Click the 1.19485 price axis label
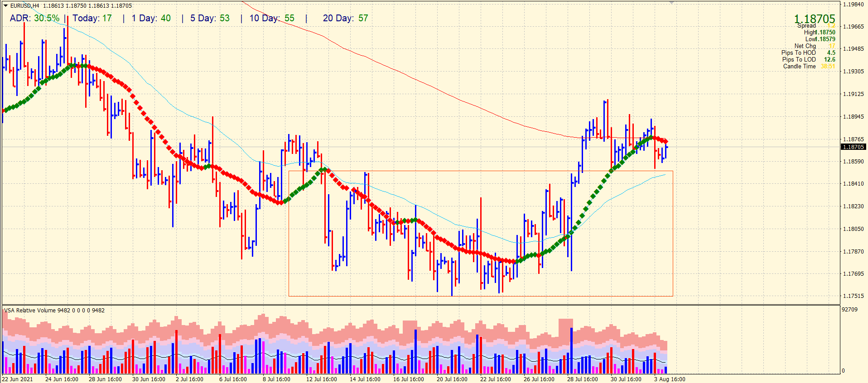 (x=853, y=49)
